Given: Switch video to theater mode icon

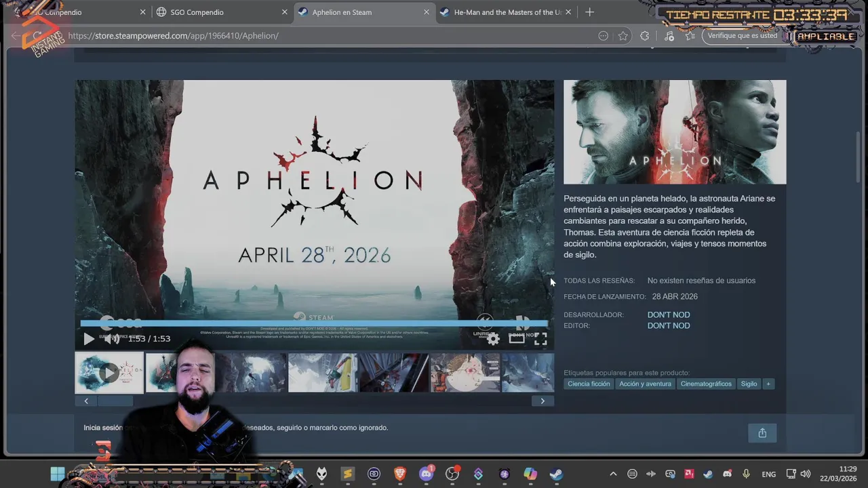Looking at the screenshot, I should tap(517, 339).
